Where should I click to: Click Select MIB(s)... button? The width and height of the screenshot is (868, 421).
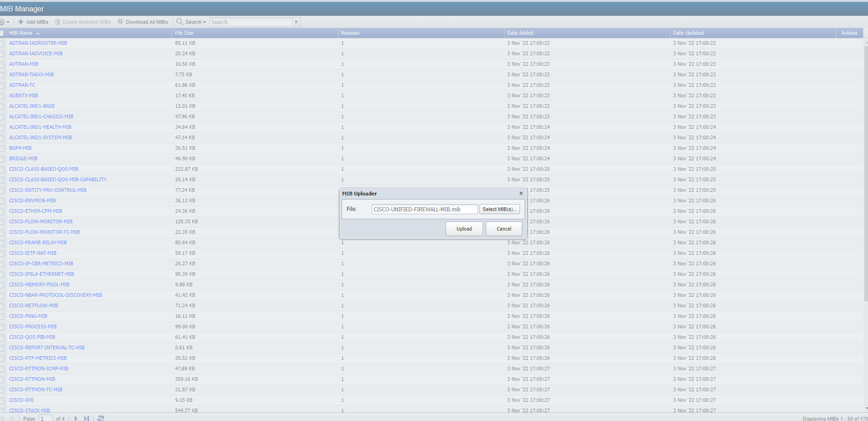(x=499, y=209)
